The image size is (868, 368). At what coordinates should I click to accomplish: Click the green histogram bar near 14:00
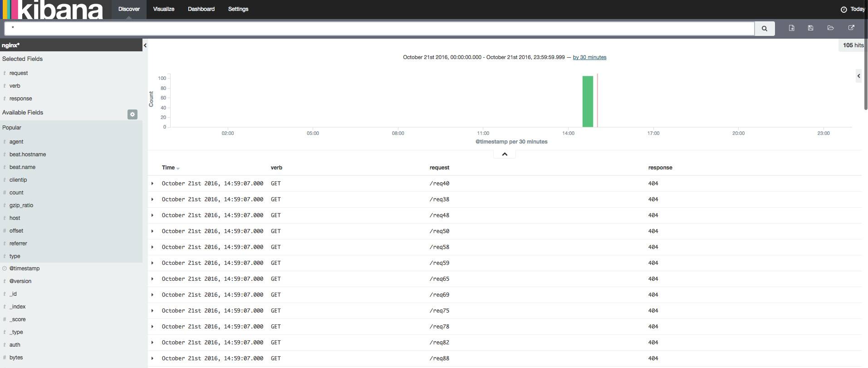[x=588, y=102]
